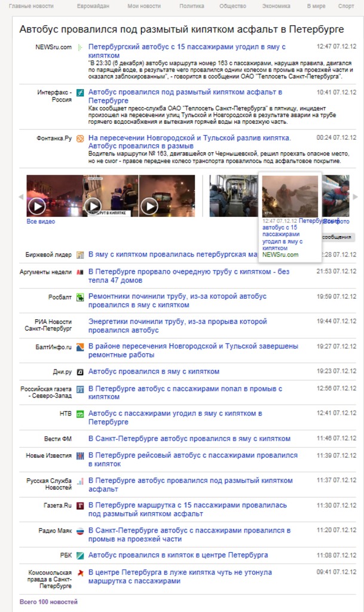Screen dimensions: 364x612
Task: Open Дни.ру headline Автобус провалился в яму
Action: [154, 372]
